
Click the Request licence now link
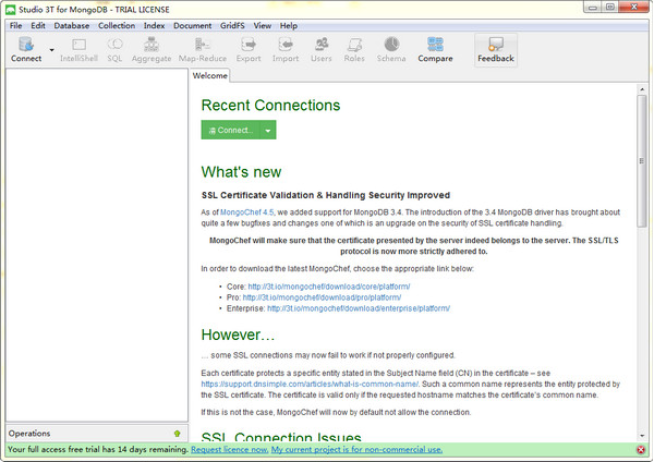(229, 450)
